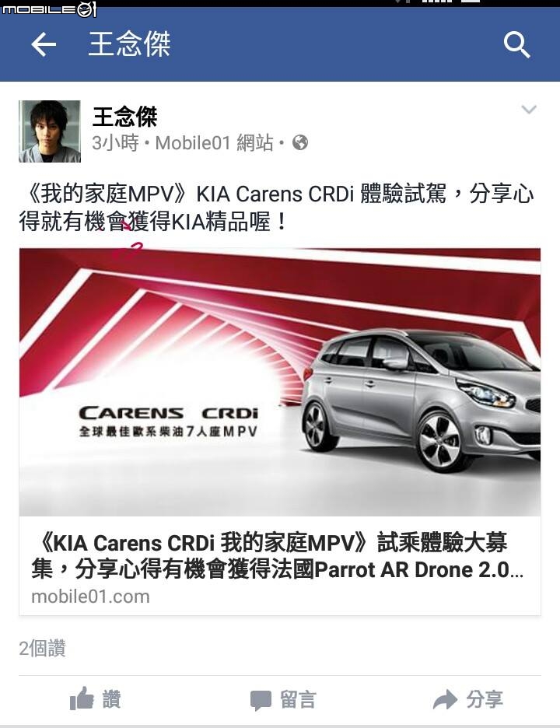Image resolution: width=560 pixels, height=728 pixels.
Task: Click the public globe privacy icon
Action: click(x=300, y=142)
